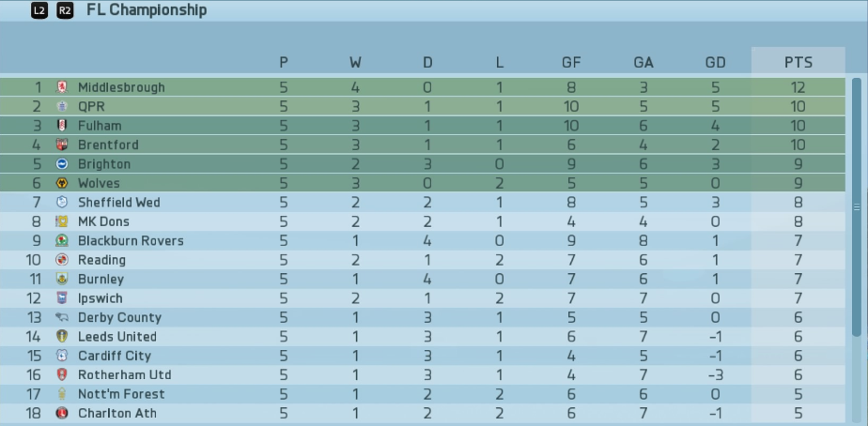This screenshot has width=868, height=426.
Task: Click the Middlesbrough club crest icon
Action: click(62, 87)
